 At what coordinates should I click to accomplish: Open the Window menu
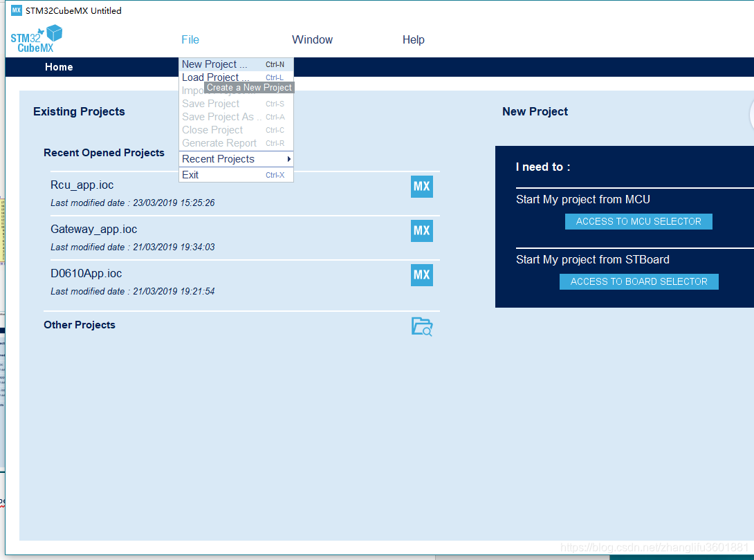[x=312, y=40]
